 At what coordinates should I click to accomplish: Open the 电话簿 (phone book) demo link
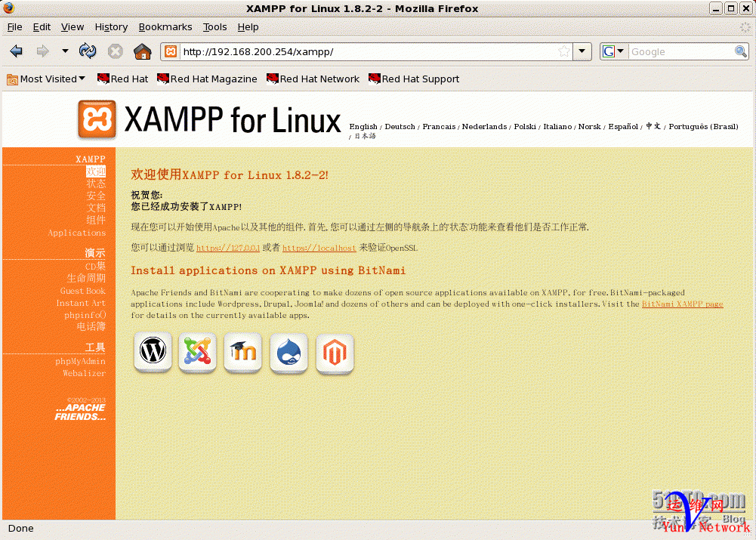point(91,326)
